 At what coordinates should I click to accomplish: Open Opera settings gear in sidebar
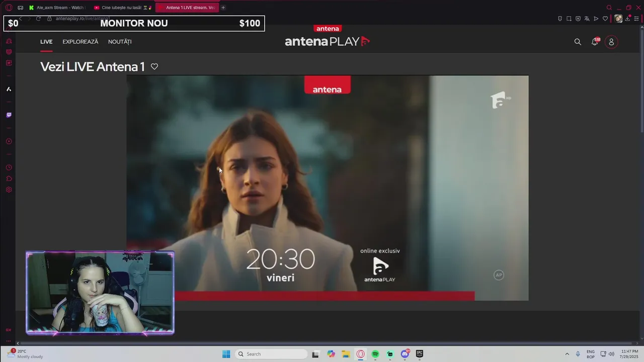pos(9,190)
